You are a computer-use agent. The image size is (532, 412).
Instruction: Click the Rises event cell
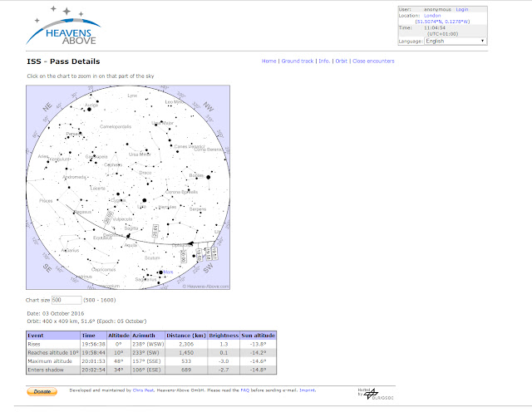[53, 344]
